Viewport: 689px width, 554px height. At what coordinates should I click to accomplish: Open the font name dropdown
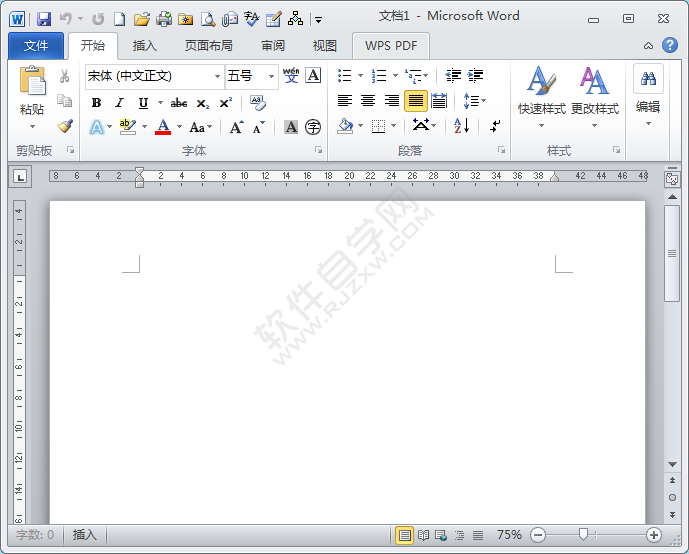tap(217, 76)
